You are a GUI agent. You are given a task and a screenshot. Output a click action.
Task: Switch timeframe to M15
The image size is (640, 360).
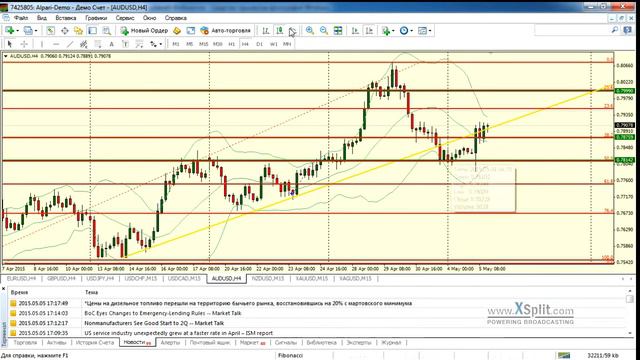pos(203,44)
